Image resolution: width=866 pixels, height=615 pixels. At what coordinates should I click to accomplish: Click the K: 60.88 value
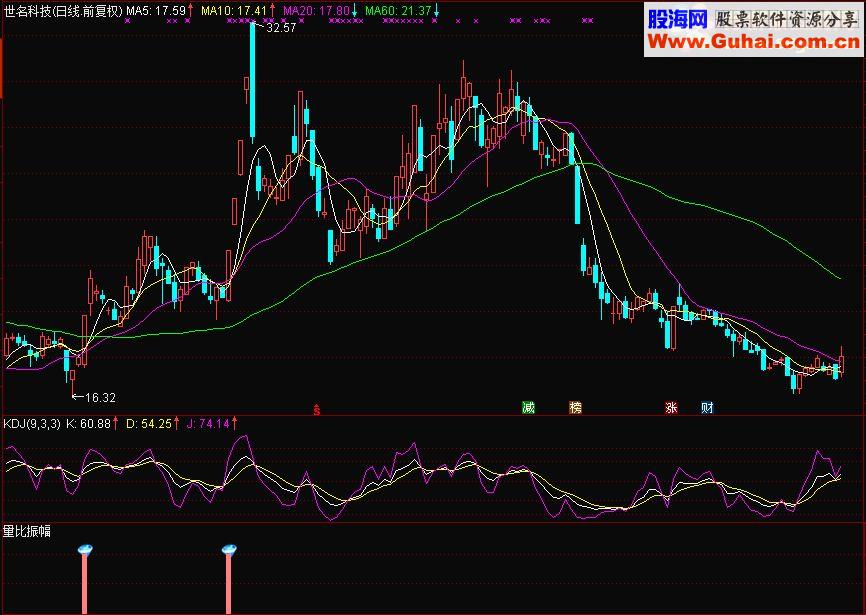pyautogui.click(x=88, y=424)
